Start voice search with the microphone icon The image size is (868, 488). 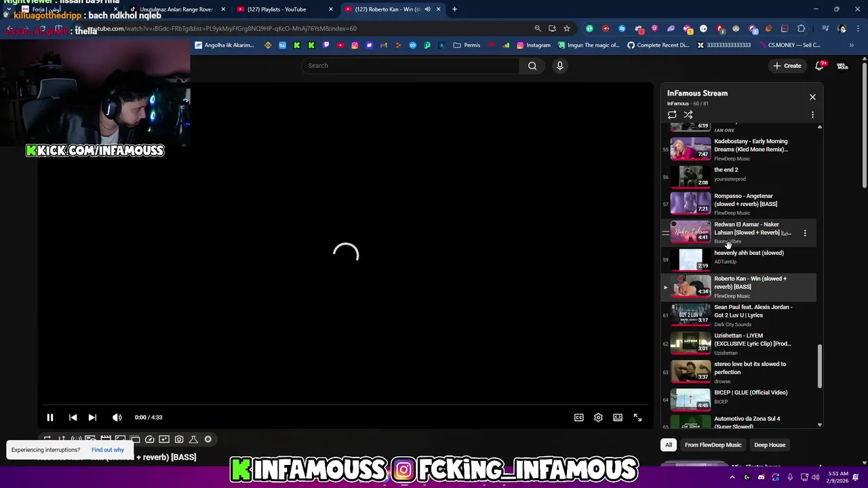(x=559, y=66)
